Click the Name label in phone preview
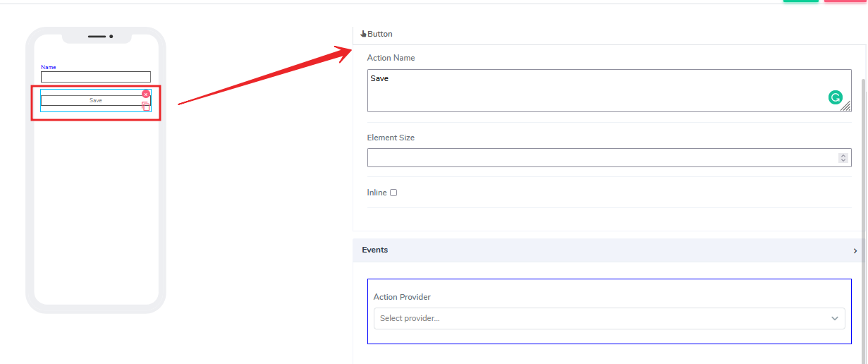Image resolution: width=868 pixels, height=364 pixels. 48,67
